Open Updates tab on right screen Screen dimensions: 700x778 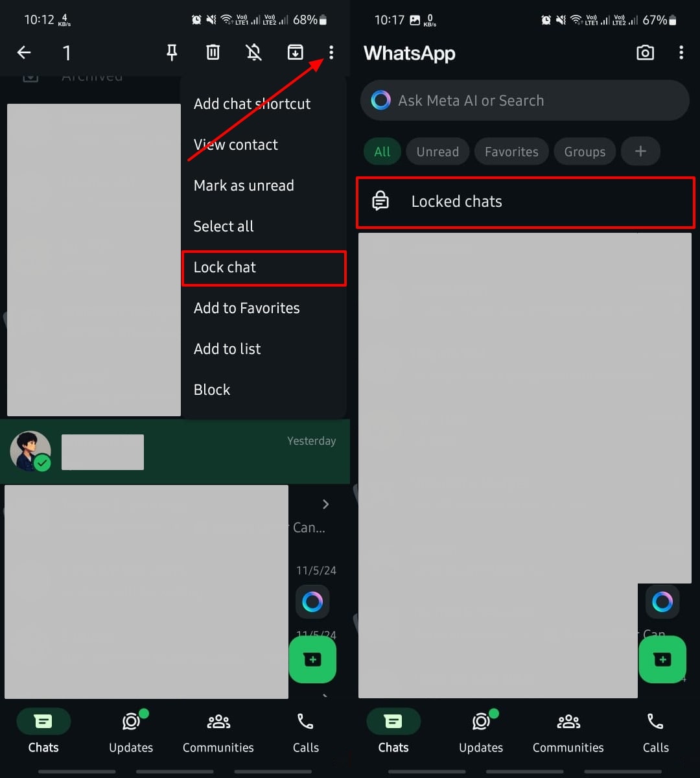pyautogui.click(x=481, y=733)
